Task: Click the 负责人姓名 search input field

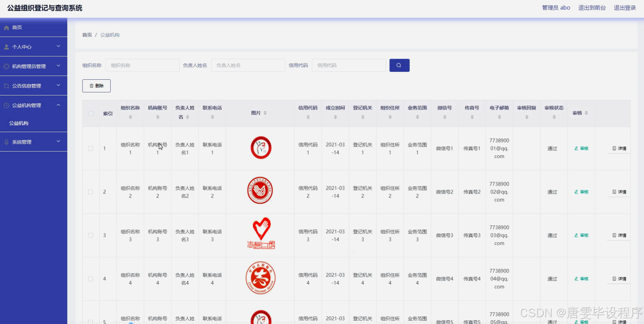Action: click(248, 65)
